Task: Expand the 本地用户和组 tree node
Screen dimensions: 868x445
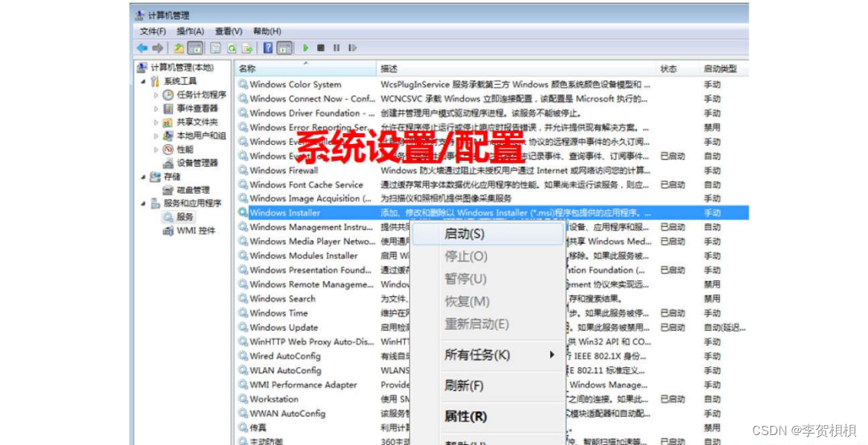Action: click(x=156, y=136)
